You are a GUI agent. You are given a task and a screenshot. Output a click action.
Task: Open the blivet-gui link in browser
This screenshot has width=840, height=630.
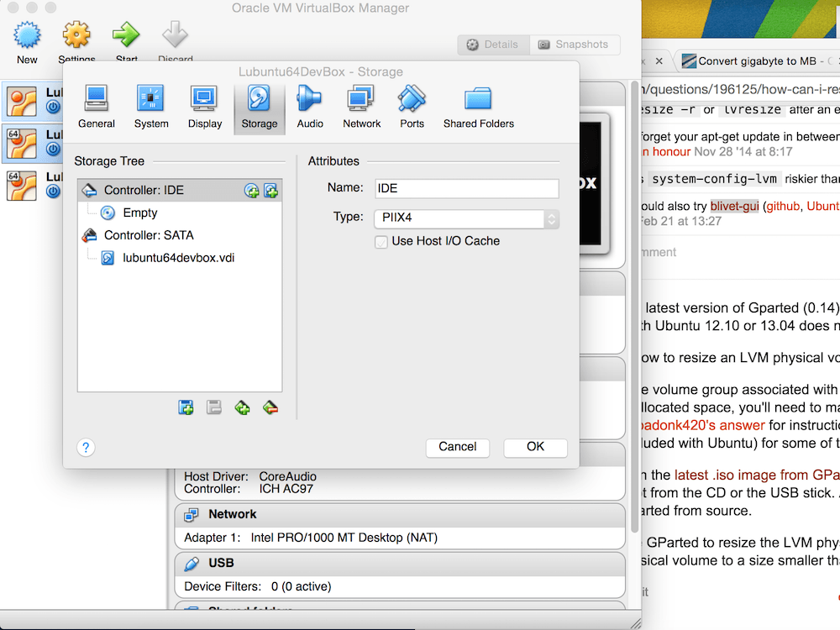(x=734, y=207)
